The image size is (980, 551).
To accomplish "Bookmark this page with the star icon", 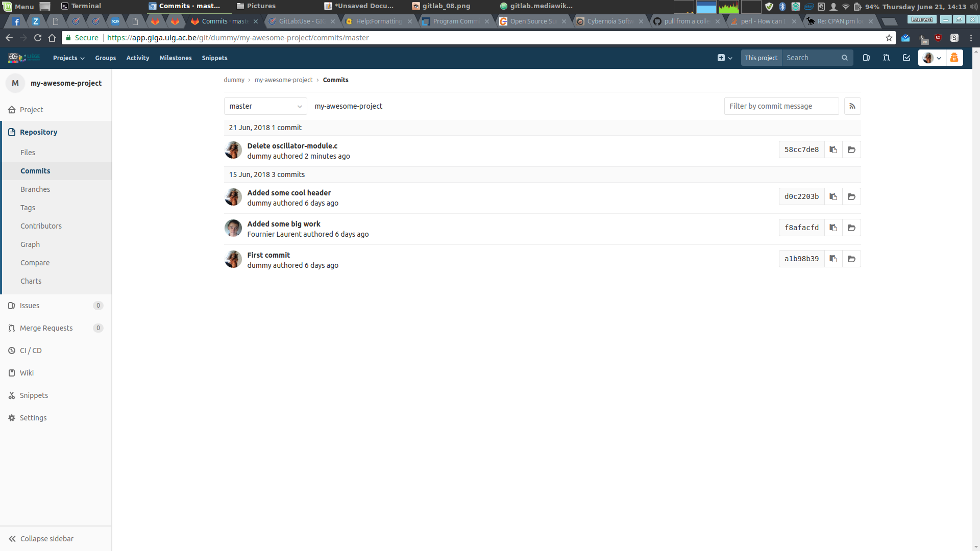I will click(x=889, y=38).
